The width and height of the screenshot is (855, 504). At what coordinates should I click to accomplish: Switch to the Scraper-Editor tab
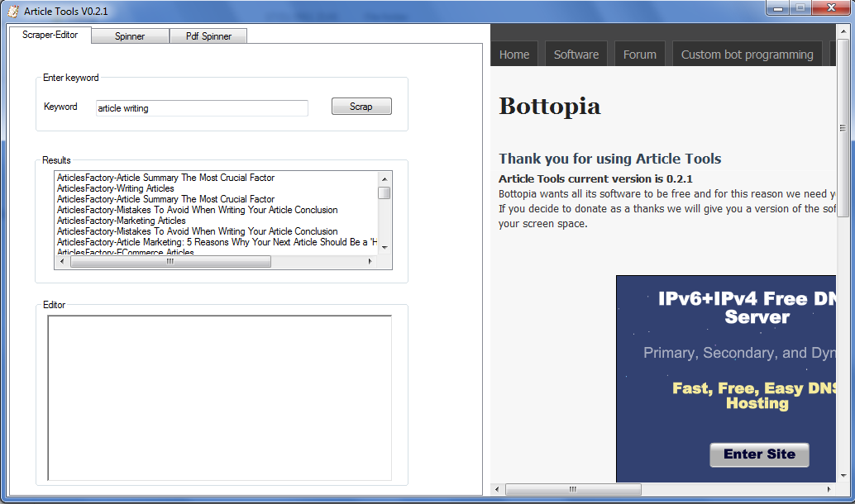(50, 35)
